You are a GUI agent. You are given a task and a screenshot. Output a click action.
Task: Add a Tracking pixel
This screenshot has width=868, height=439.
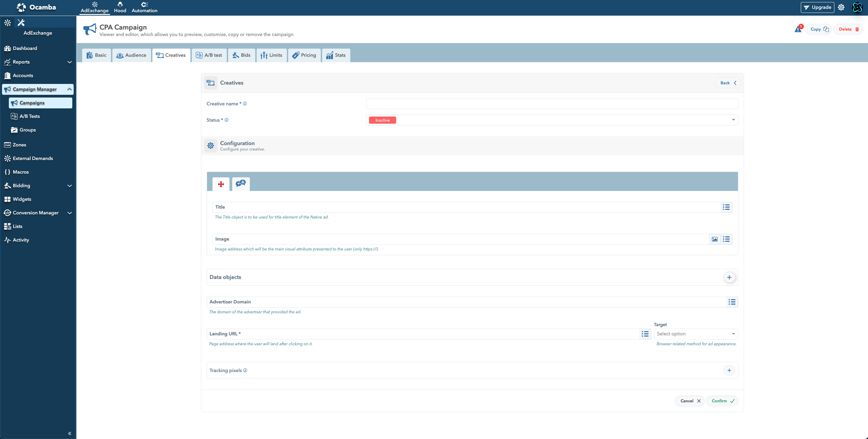729,370
